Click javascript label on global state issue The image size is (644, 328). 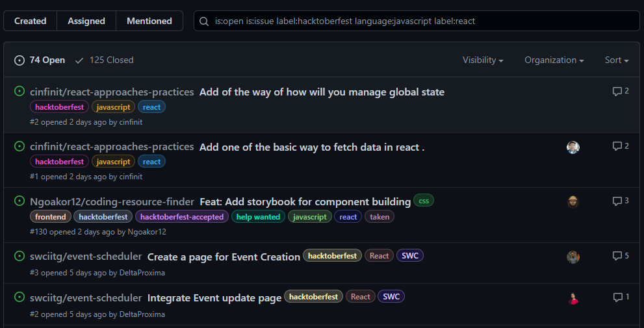113,107
